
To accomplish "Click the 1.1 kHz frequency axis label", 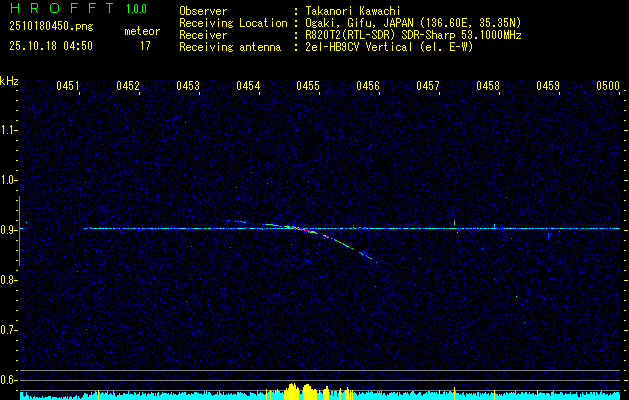I will [9, 130].
